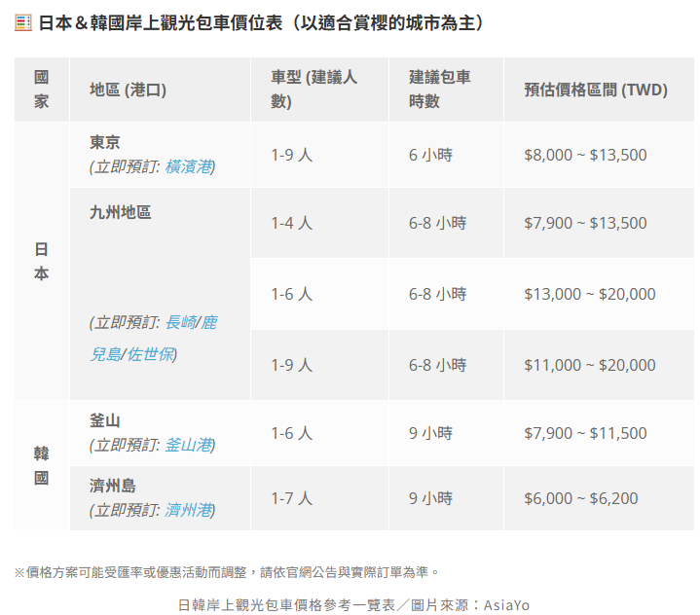Image resolution: width=700 pixels, height=615 pixels.
Task: Click the $8,000 ~ $13,500 price cell
Action: pos(584,155)
